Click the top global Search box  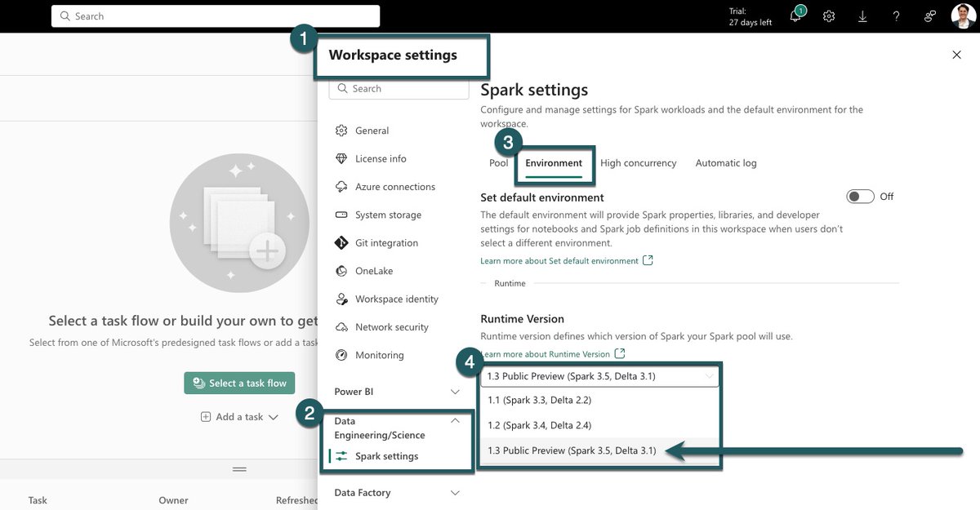[x=216, y=16]
